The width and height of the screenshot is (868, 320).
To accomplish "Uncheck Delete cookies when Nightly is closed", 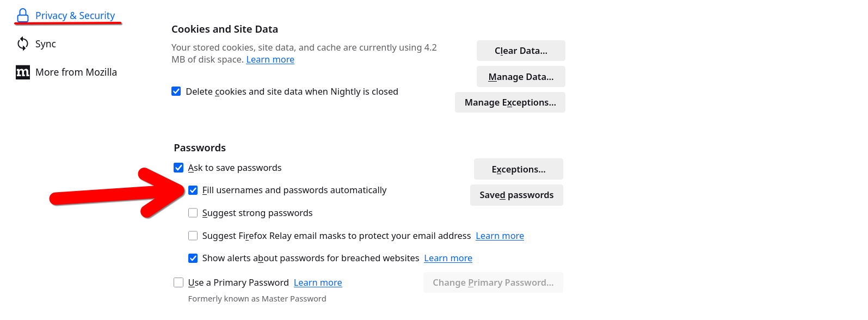I will (x=176, y=91).
